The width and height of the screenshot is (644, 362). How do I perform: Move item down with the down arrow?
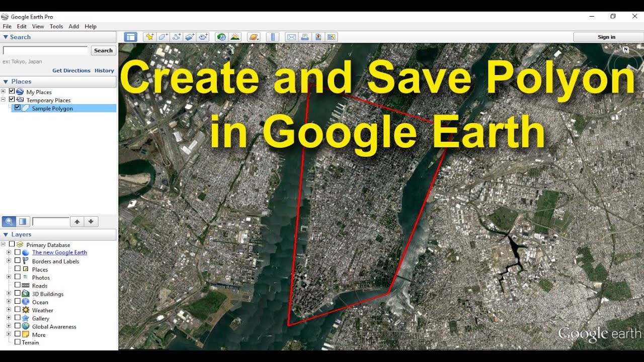pos(91,221)
